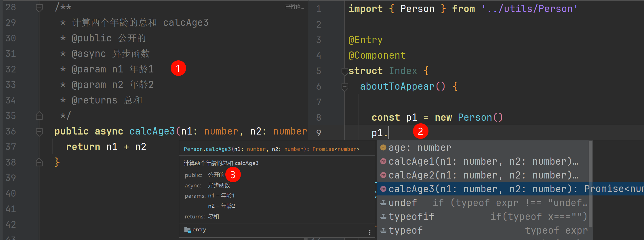The width and height of the screenshot is (644, 240).
Task: Click Person link in the documentation header
Action: click(x=193, y=149)
